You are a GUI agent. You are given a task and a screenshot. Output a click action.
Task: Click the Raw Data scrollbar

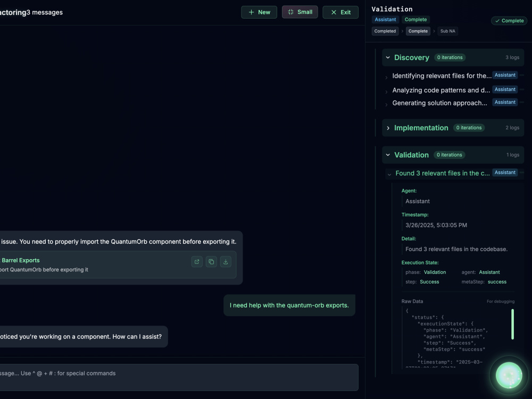tap(512, 324)
